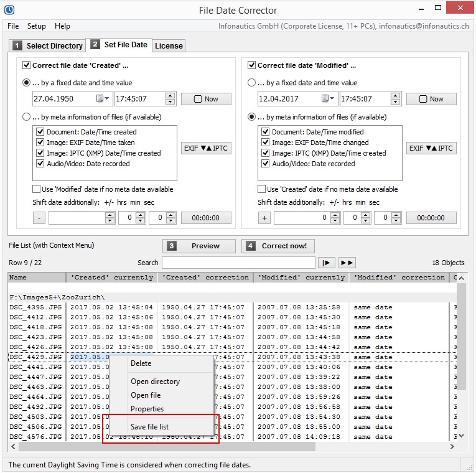Screen dimensions: 476x473
Task: Click the 'Modified' correction column header
Action: click(399, 277)
